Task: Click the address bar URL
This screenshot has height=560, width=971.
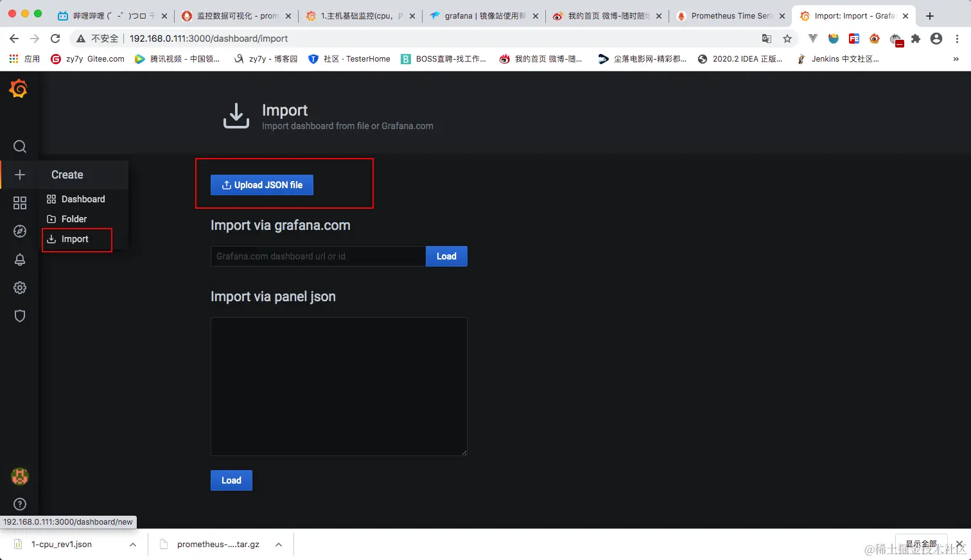Action: point(209,39)
